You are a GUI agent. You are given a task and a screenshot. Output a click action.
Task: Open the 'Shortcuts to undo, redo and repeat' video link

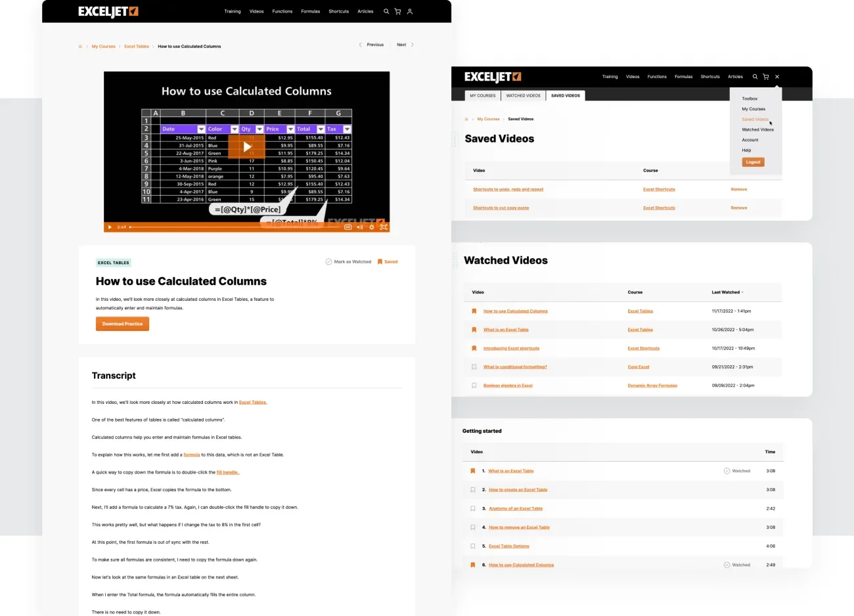coord(508,189)
